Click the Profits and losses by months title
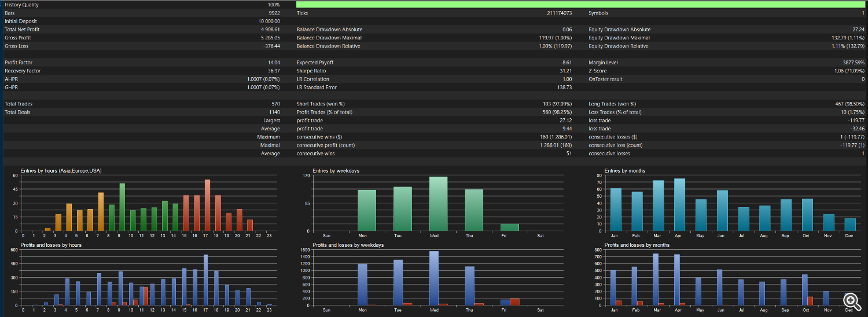The height and width of the screenshot is (317, 868). click(x=637, y=245)
